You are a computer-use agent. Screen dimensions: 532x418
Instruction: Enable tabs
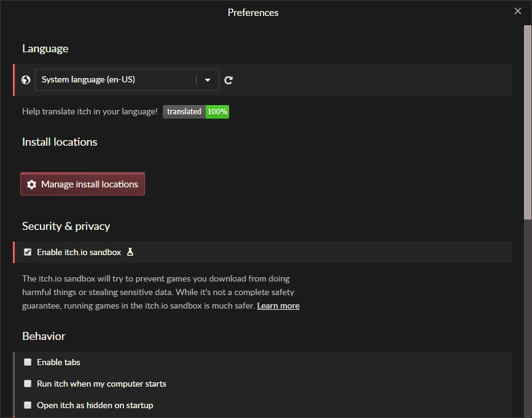coord(28,361)
